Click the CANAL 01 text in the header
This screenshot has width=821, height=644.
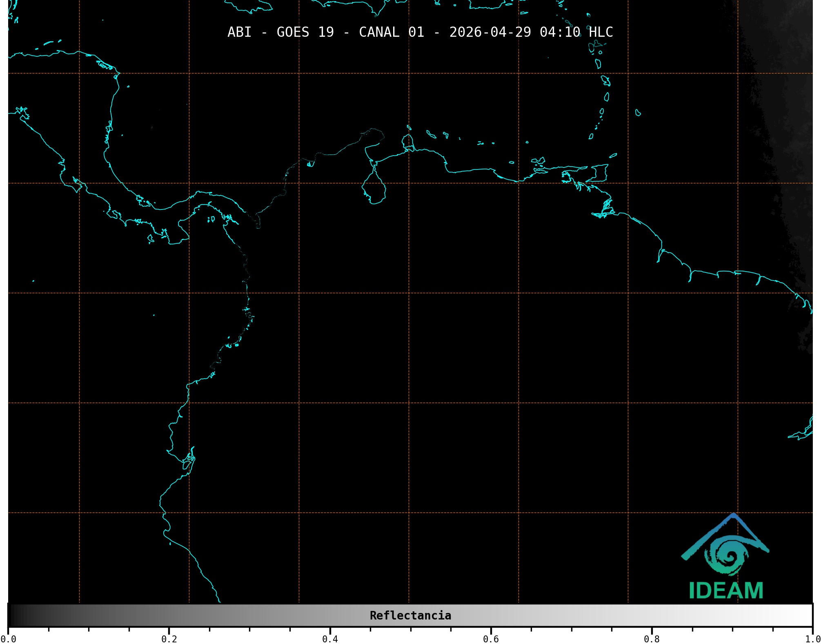(391, 32)
